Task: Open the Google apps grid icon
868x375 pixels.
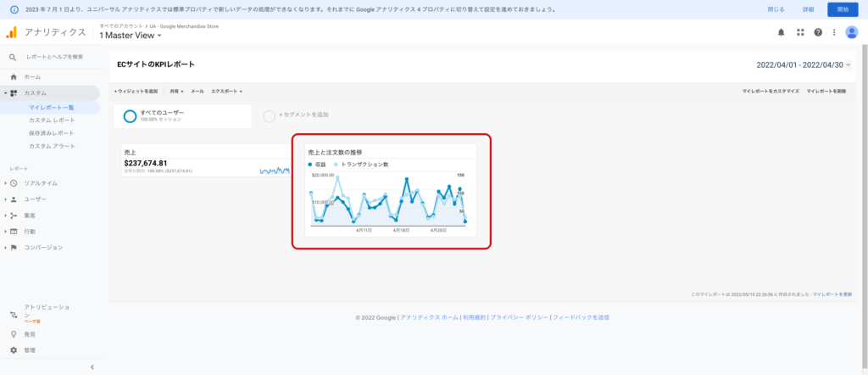Action: (x=800, y=32)
